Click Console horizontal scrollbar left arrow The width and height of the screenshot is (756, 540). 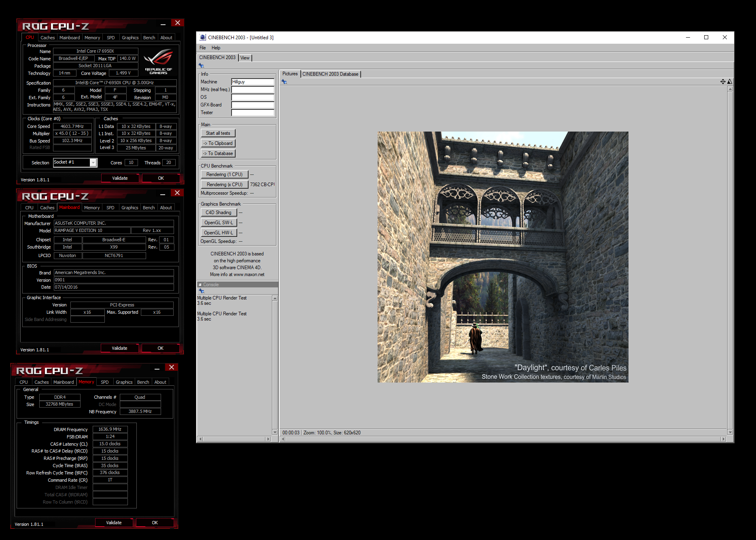click(x=200, y=439)
